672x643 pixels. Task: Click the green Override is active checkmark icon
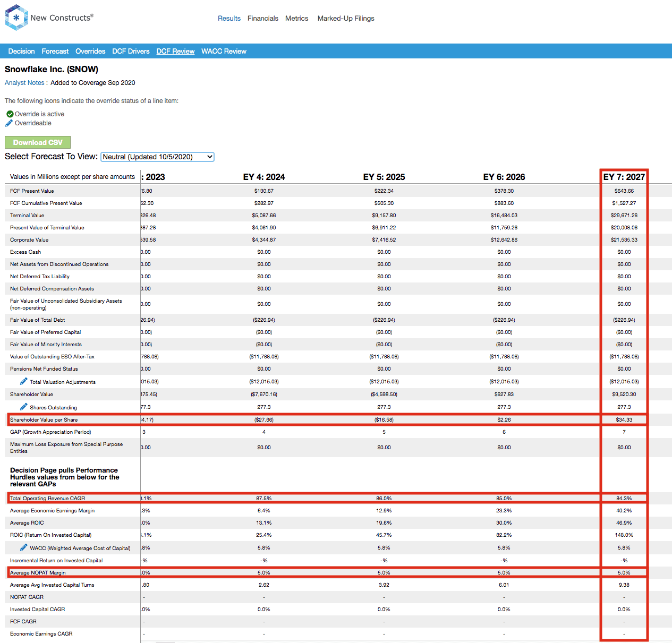10,114
